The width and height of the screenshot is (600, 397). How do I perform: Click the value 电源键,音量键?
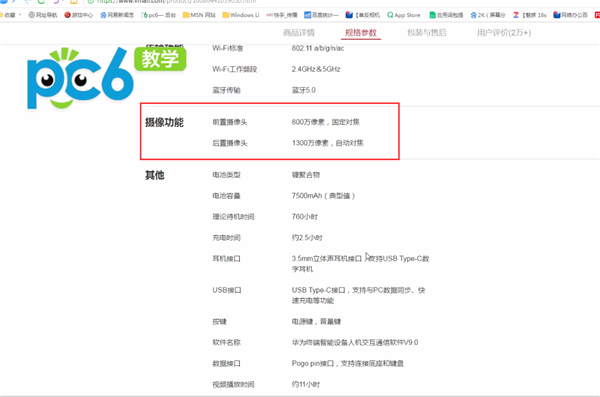click(316, 322)
